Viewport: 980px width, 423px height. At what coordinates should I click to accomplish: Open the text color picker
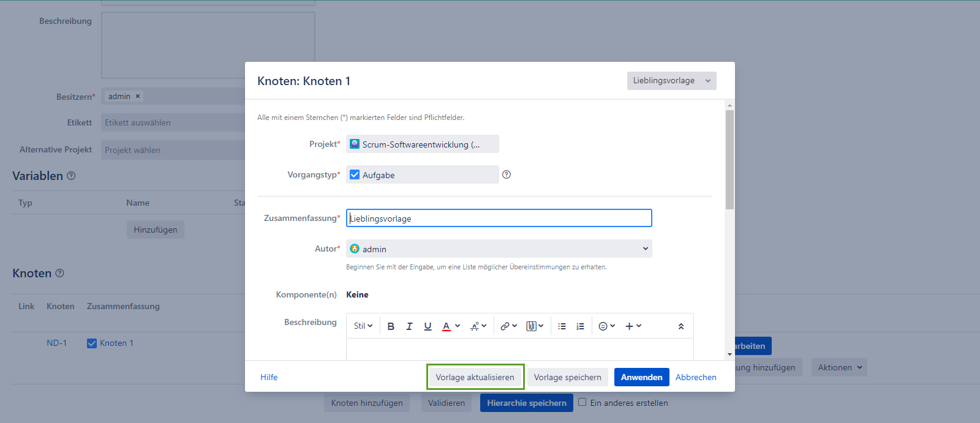451,326
